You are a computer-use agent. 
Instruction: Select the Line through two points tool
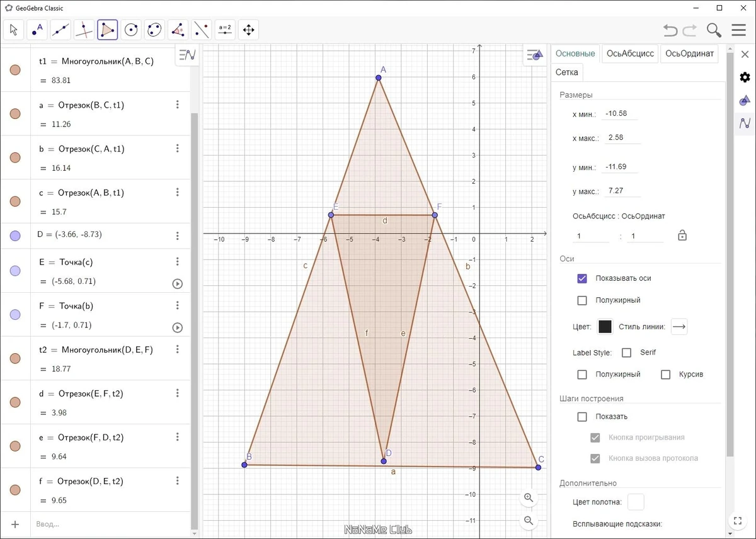click(x=61, y=30)
